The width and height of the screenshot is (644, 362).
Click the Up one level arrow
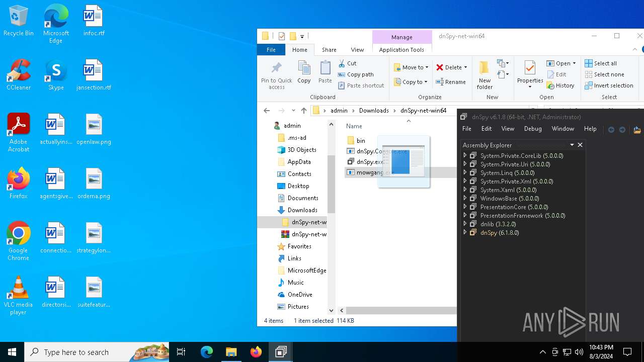[x=303, y=111]
